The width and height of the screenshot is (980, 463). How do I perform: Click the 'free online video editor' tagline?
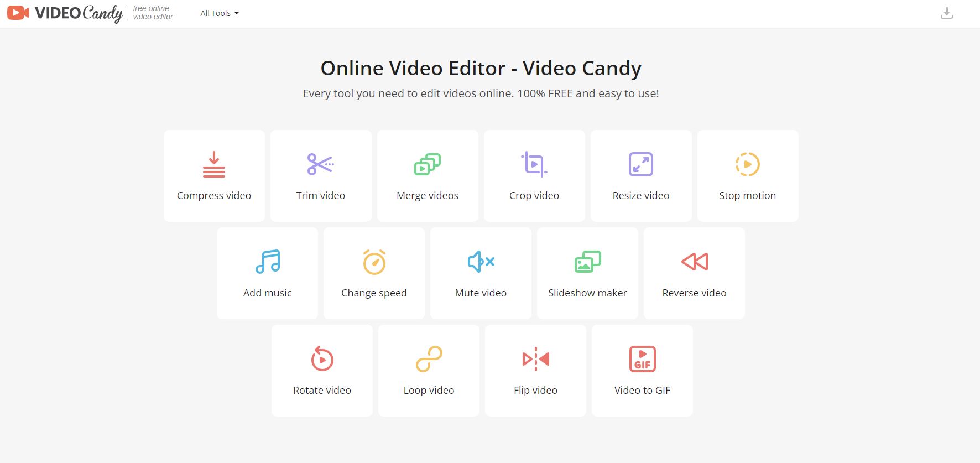tap(153, 13)
